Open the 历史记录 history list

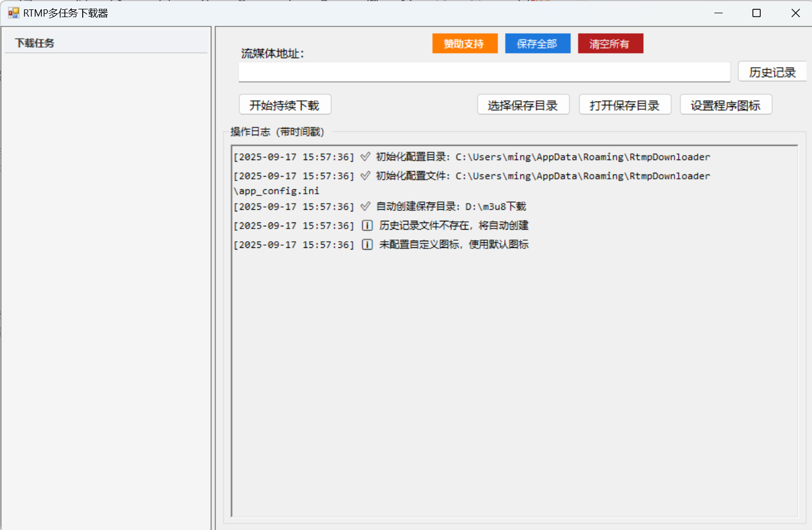pos(772,72)
